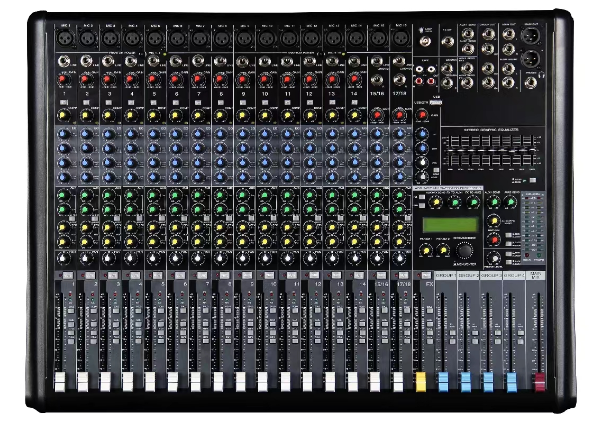This screenshot has height=424, width=592.
Task: Click channel 5's yellow knob below its number
Action: pyautogui.click(x=153, y=115)
